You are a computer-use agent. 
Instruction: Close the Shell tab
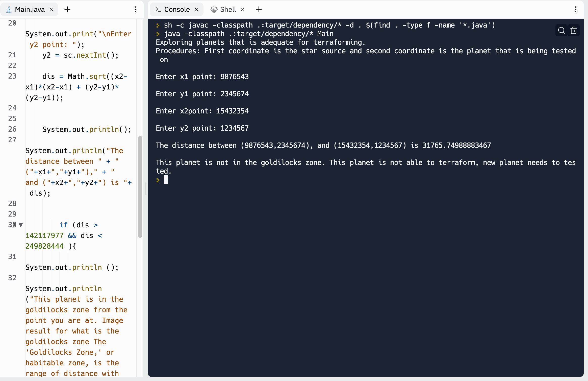click(243, 9)
